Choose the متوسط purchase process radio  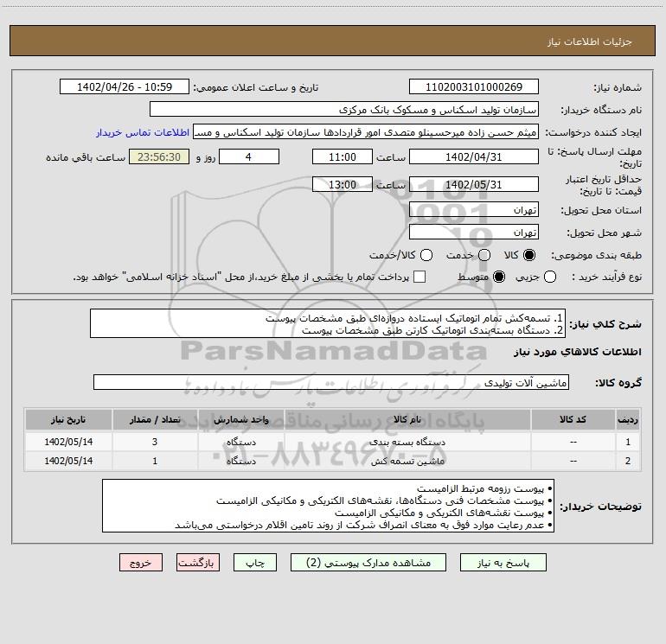coord(499,277)
